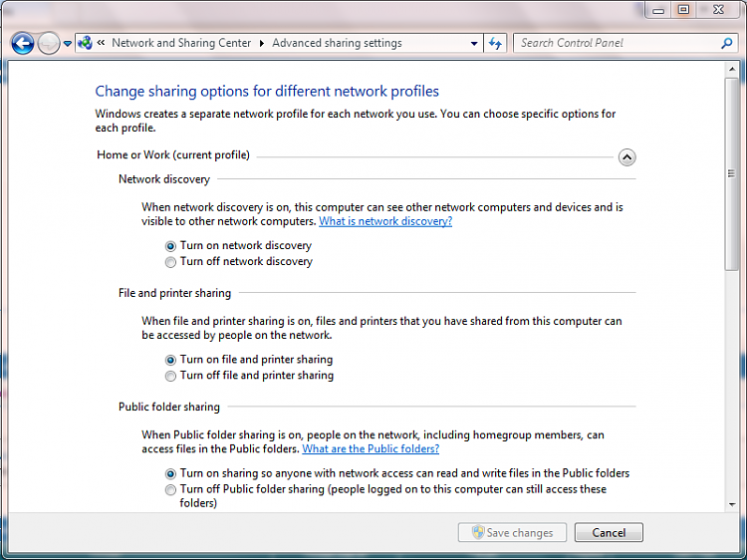Click the magnifier search icon

[726, 44]
